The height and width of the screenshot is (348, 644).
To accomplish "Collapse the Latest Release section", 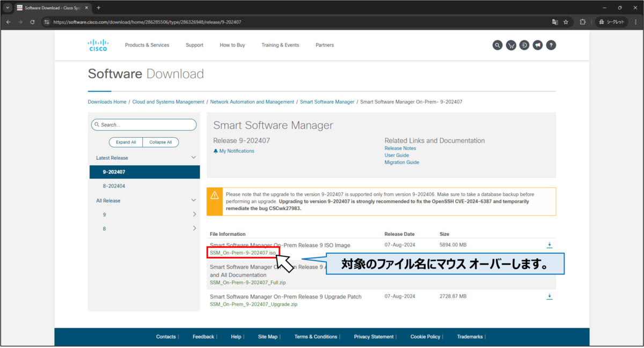I will click(194, 157).
